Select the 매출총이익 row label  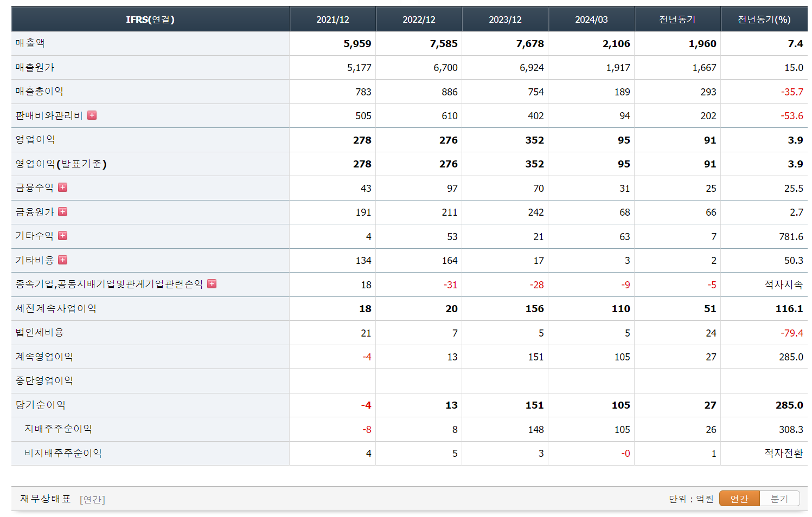click(x=40, y=92)
